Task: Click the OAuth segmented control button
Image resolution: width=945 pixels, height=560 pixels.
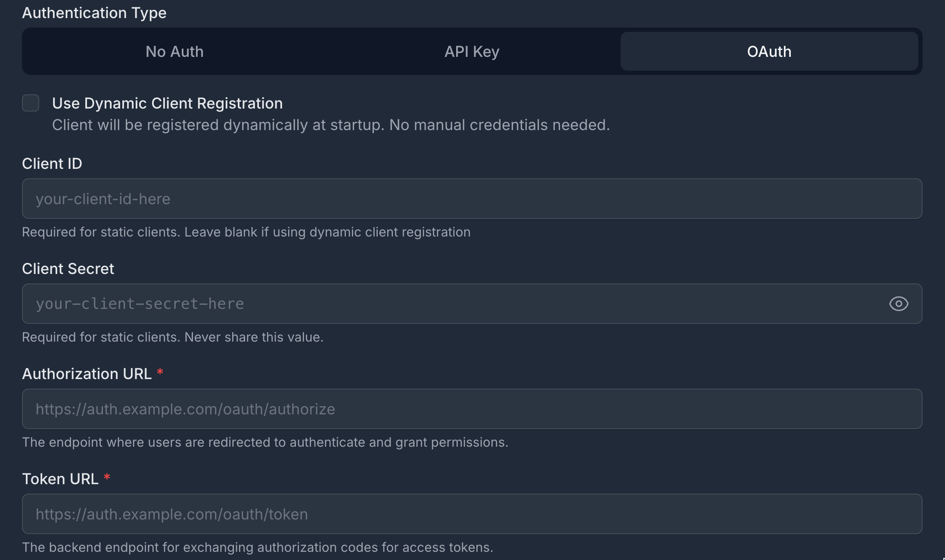Action: 769,51
